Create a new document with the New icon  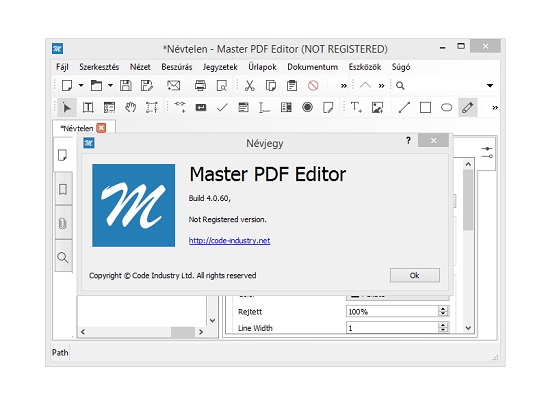coord(67,86)
